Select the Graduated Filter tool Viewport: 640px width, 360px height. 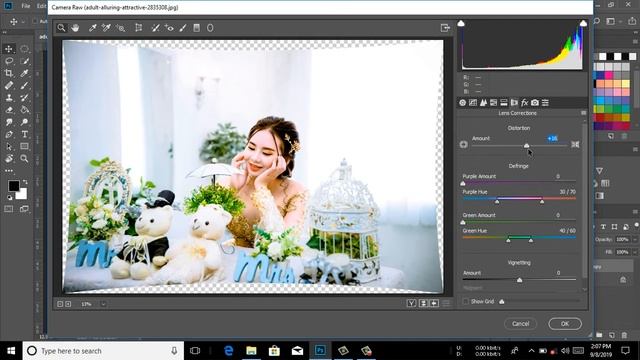[196, 28]
